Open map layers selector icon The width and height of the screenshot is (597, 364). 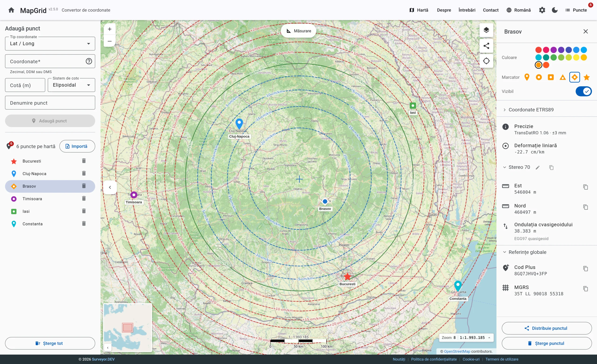click(486, 30)
